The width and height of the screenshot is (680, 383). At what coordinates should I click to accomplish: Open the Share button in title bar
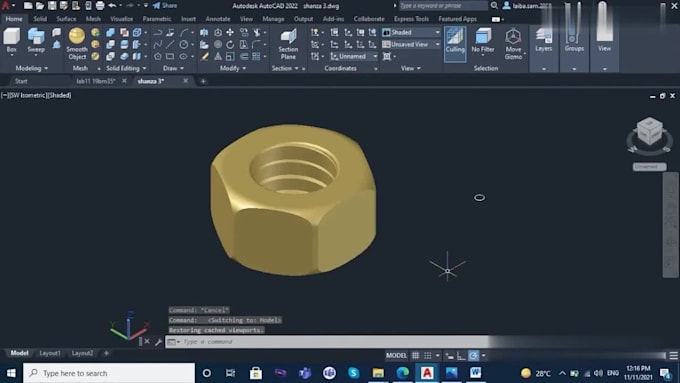point(165,6)
